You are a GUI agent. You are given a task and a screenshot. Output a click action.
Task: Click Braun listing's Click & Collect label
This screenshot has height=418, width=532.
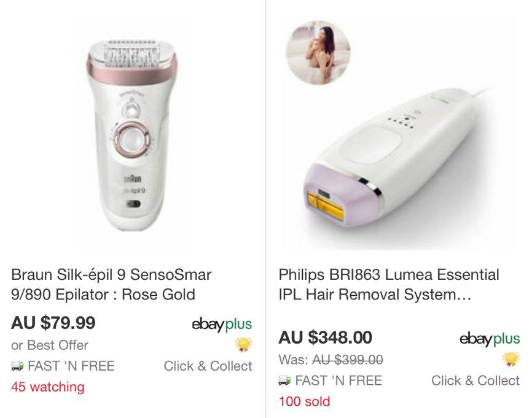tap(208, 366)
